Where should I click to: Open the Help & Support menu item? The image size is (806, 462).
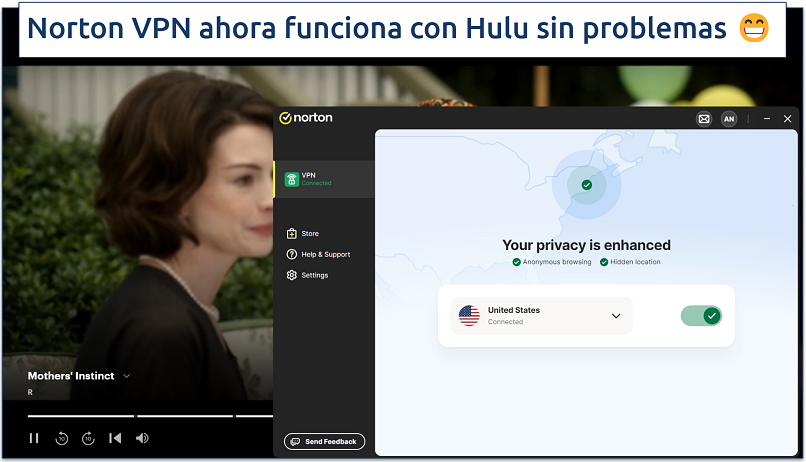[325, 254]
